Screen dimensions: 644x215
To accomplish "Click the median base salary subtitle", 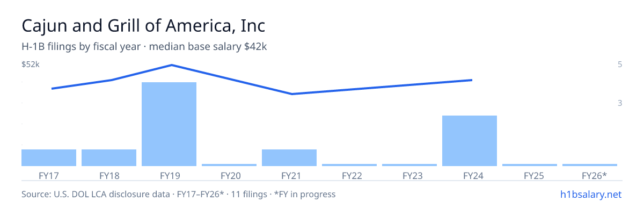I will (x=208, y=47).
